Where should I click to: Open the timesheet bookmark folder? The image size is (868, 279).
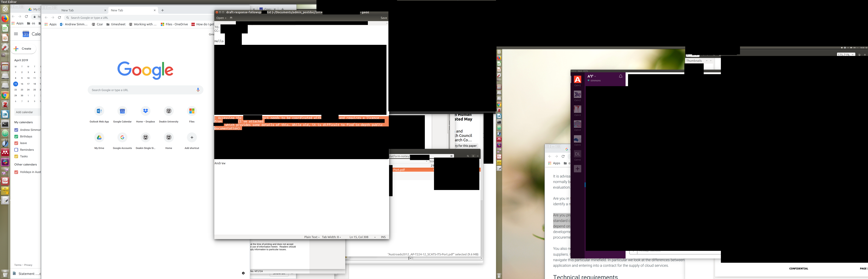click(116, 24)
